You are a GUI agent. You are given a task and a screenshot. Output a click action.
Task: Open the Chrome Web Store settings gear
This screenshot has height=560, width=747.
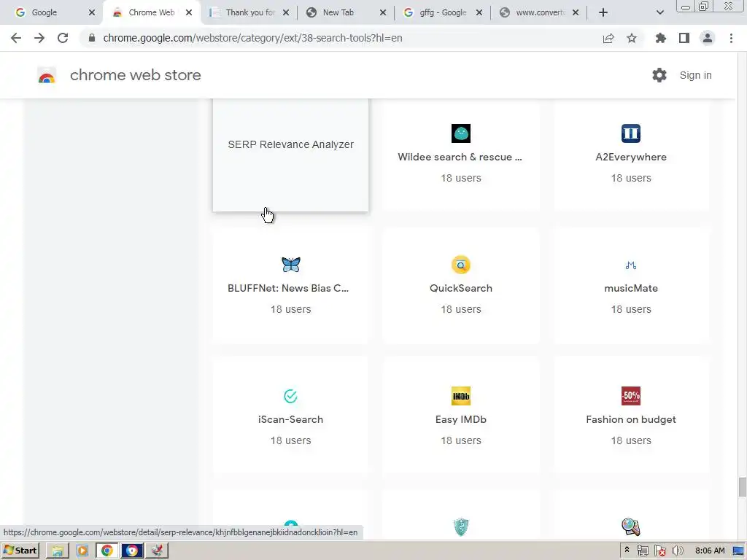click(659, 75)
